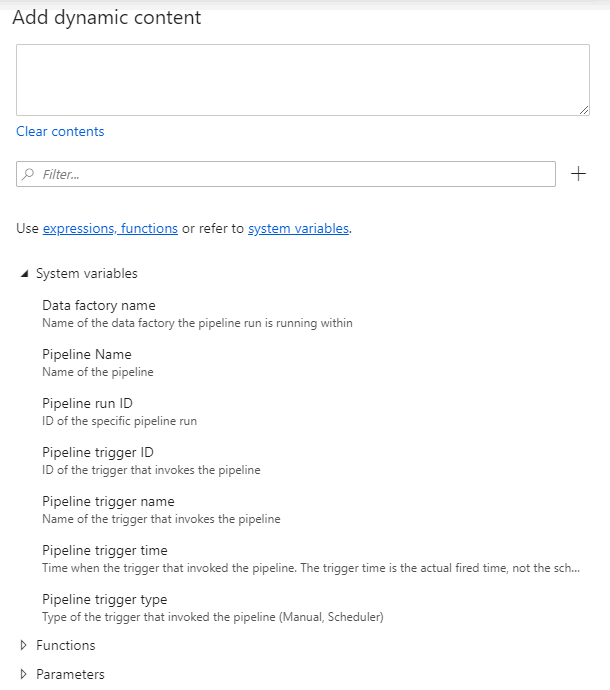Choose the Pipeline trigger ID variable
Viewport: 610px width, 690px height.
[x=97, y=452]
